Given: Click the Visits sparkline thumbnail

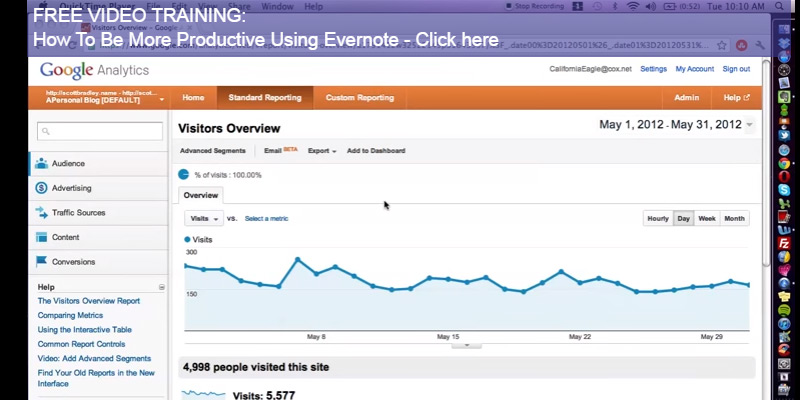Looking at the screenshot, I should coord(204,395).
